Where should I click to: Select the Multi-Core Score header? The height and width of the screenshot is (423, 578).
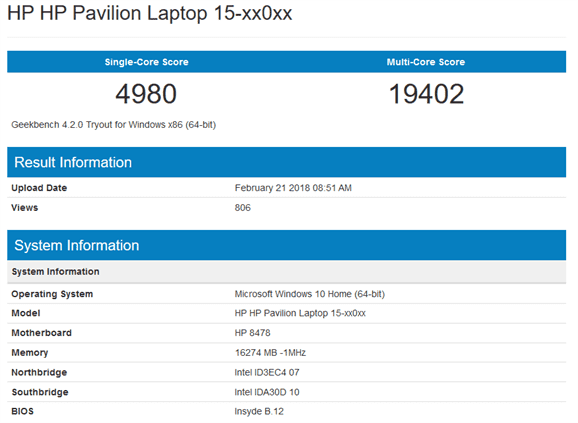(426, 62)
